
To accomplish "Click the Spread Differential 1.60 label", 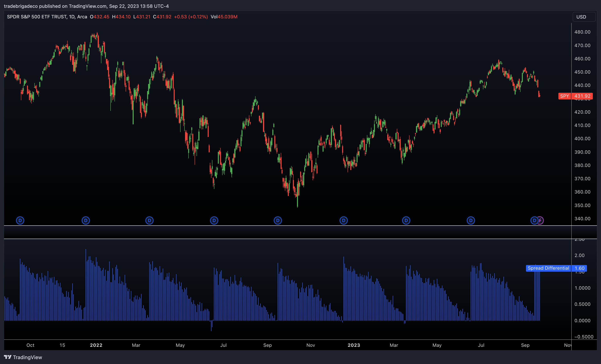I will 556,268.
